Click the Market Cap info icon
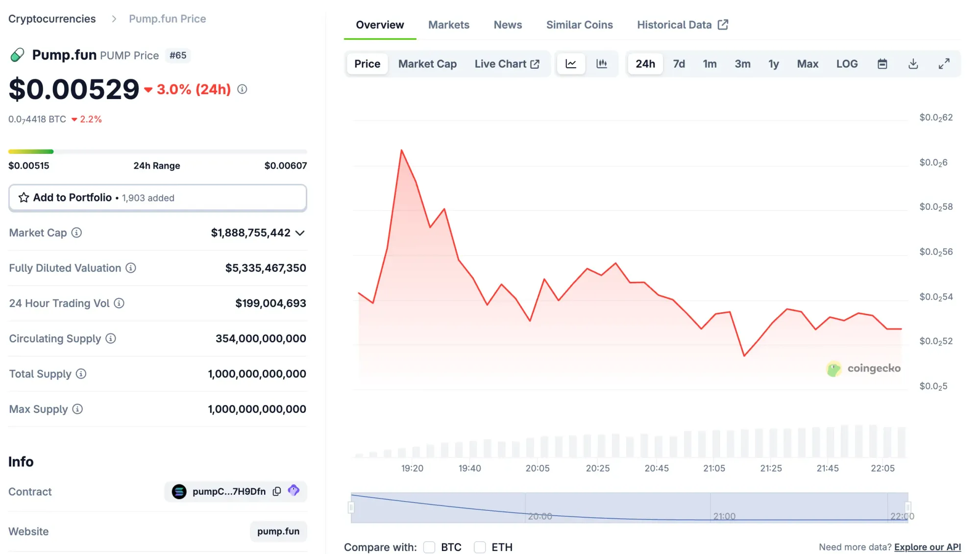 point(76,232)
